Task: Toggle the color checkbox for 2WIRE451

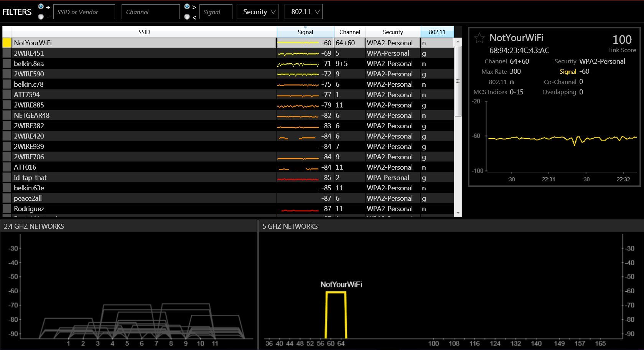Action: click(x=7, y=53)
